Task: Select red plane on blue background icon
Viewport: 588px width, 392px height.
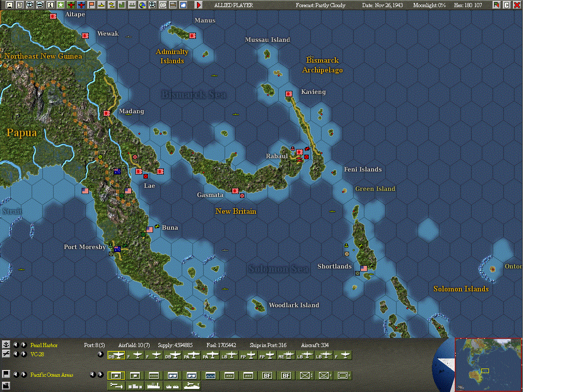Action: 81,5
